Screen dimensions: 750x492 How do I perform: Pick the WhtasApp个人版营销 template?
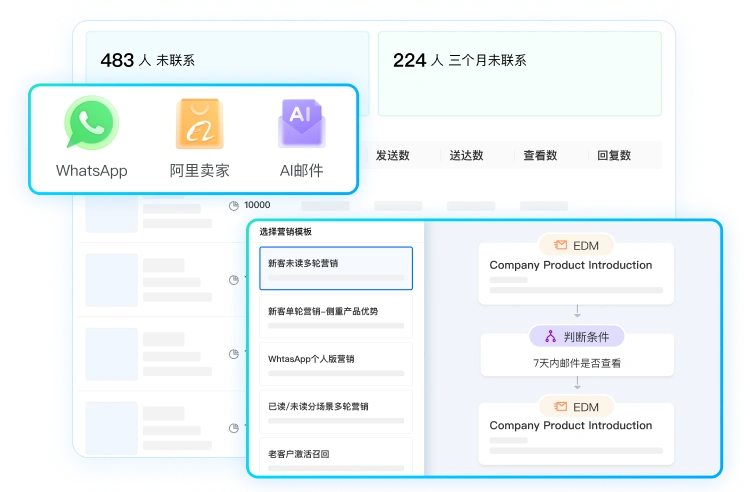coord(336,363)
